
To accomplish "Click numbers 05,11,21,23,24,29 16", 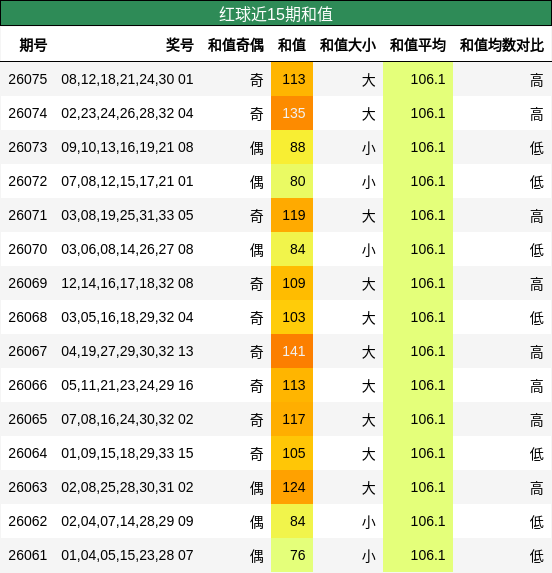I will click(127, 385).
